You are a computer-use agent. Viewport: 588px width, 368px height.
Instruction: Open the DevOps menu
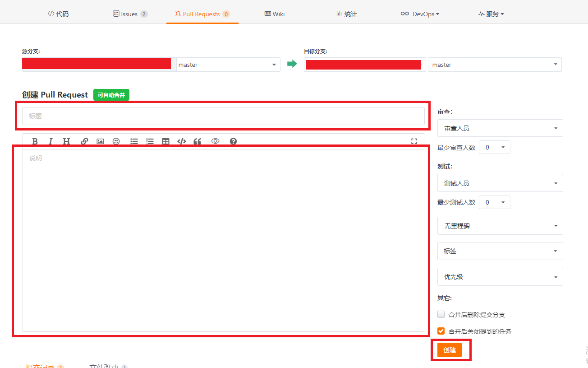click(420, 14)
